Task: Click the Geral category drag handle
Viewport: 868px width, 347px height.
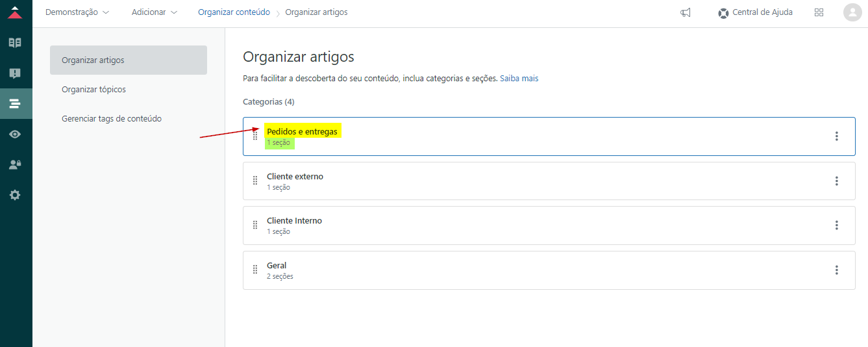Action: point(255,270)
